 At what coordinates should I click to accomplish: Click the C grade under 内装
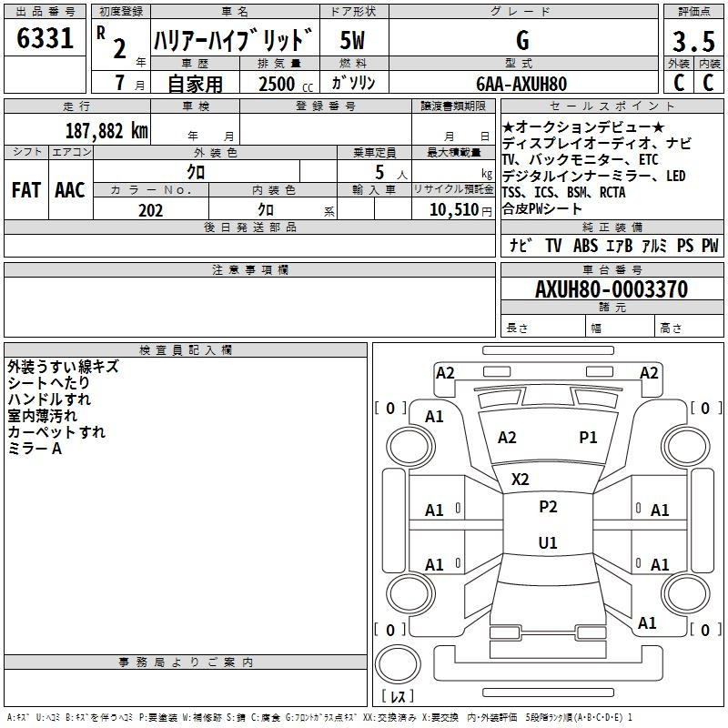click(x=708, y=83)
